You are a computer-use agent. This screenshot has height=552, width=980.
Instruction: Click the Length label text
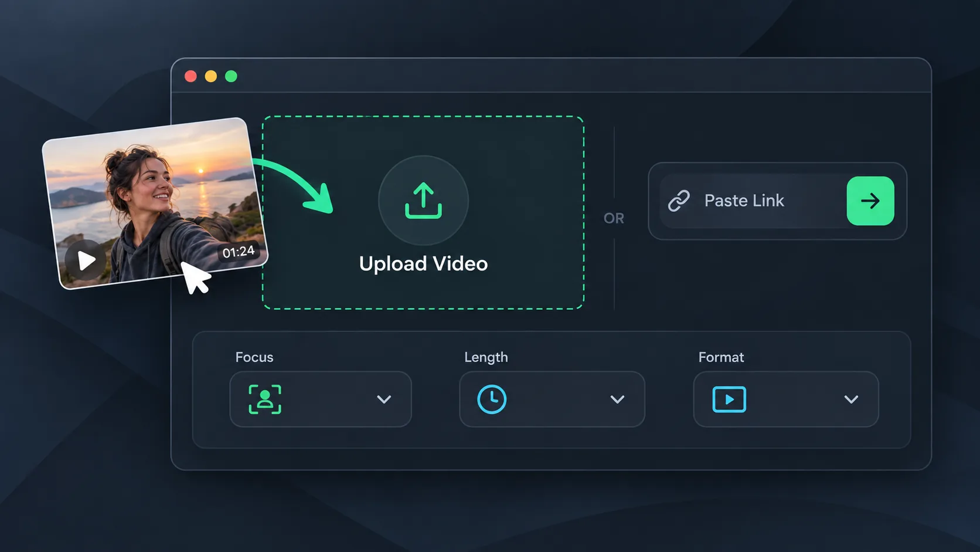click(x=486, y=357)
